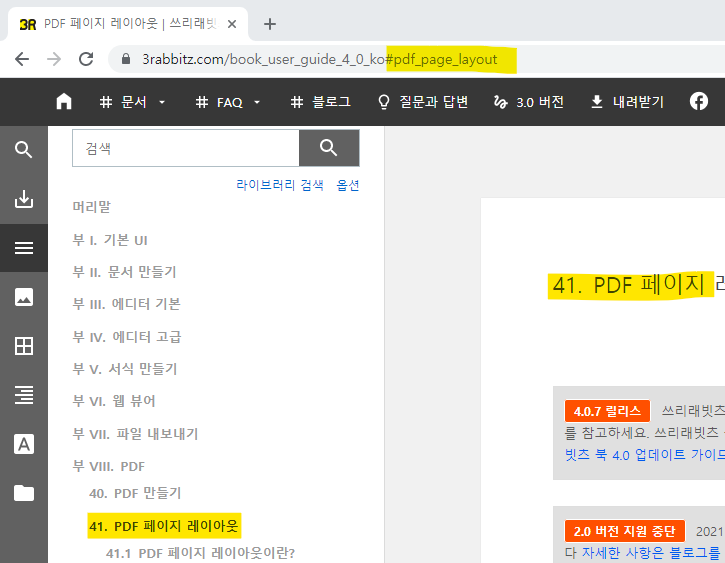Open the 블로그 menu item
725x563 pixels.
(x=320, y=102)
